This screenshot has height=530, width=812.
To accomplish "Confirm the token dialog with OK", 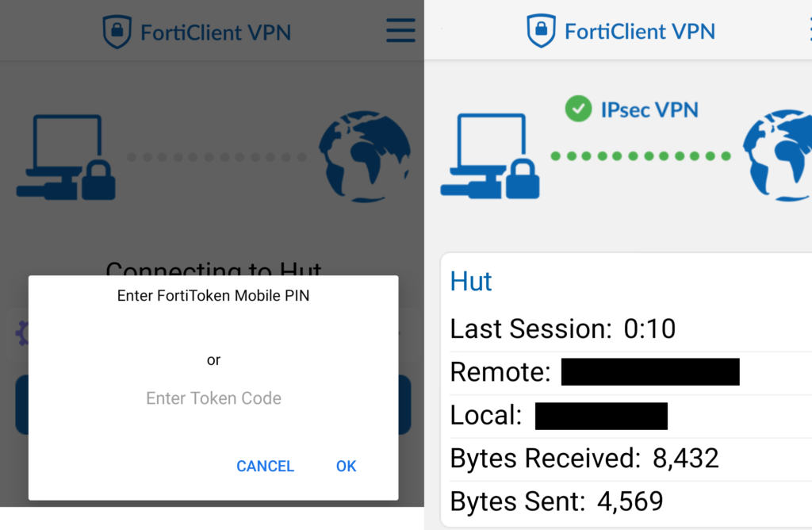I will pos(346,466).
